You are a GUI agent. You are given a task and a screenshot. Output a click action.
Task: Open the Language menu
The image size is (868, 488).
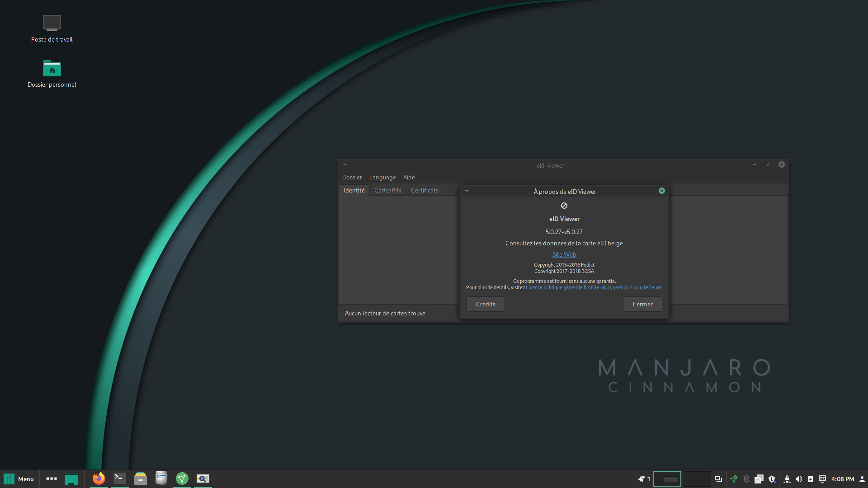(x=382, y=177)
